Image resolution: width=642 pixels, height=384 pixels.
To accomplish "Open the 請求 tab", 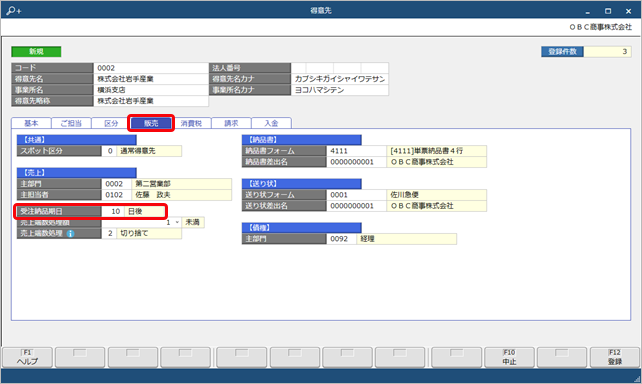I will click(231, 123).
